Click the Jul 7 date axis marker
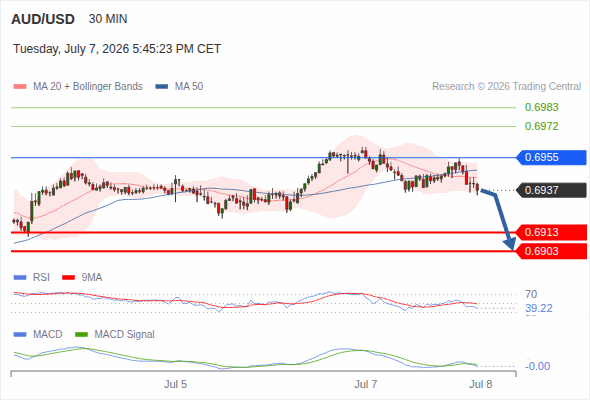This screenshot has width=590, height=400. (x=365, y=384)
